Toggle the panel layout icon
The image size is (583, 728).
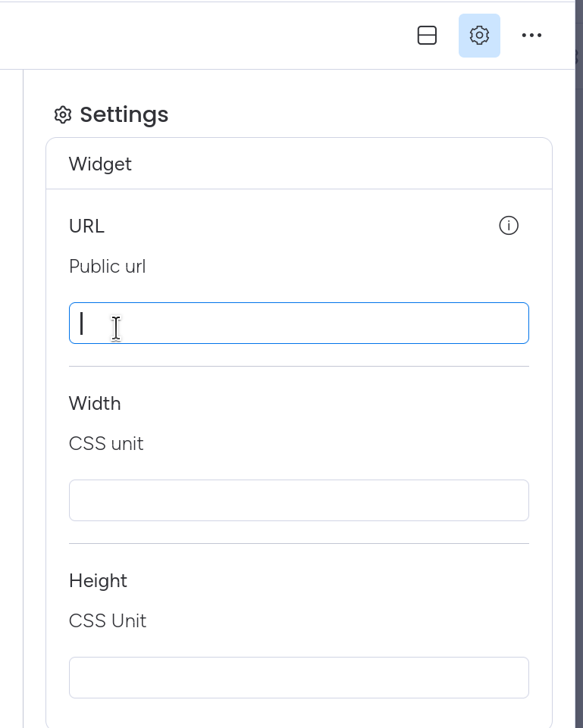tap(427, 36)
